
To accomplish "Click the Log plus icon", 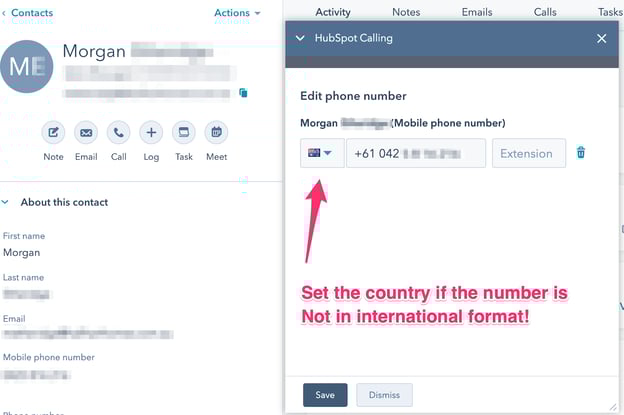I will click(x=151, y=132).
